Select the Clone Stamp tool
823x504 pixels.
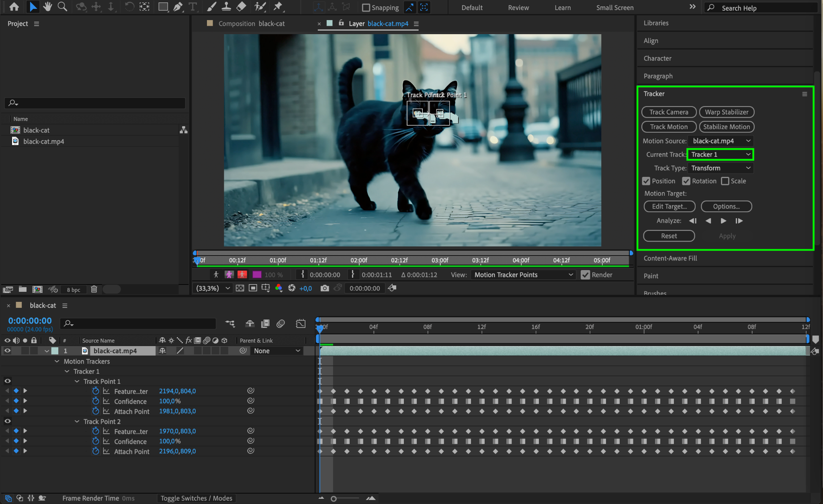[226, 7]
